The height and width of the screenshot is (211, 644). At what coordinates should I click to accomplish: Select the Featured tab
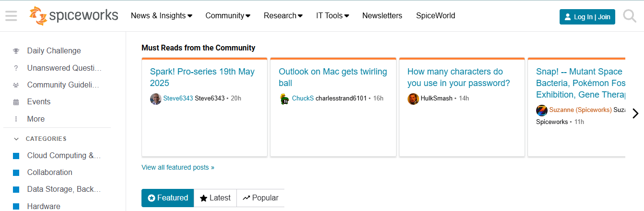168,198
